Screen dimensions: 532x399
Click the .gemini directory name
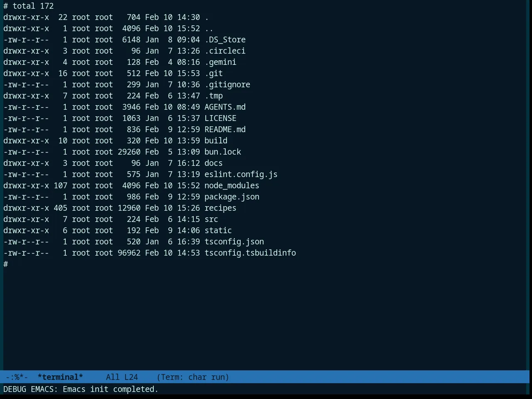tap(220, 62)
